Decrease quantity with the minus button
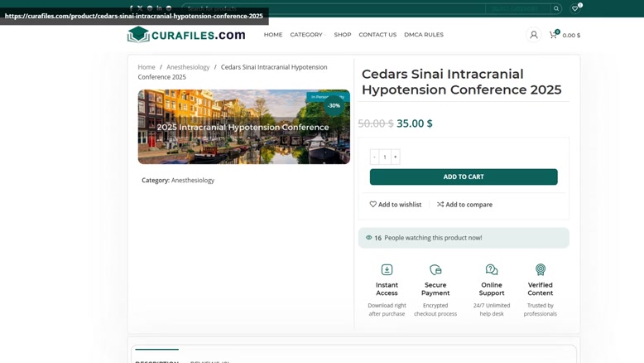Screen dimensions: 644x363 374,157
